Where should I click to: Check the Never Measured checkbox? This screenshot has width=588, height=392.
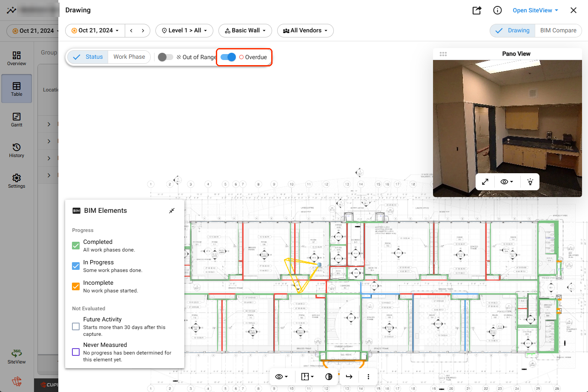[x=76, y=352]
